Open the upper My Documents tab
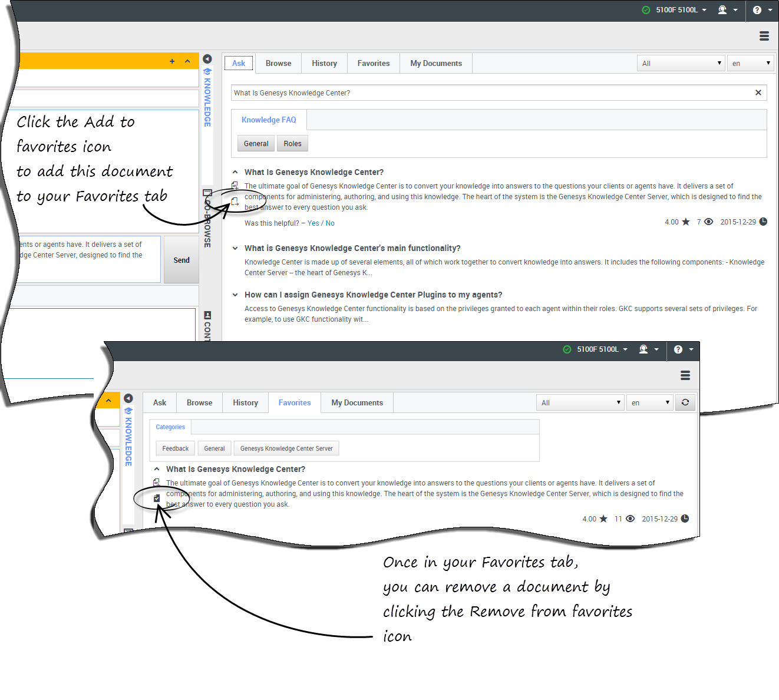Image resolution: width=779 pixels, height=700 pixels. (x=436, y=64)
